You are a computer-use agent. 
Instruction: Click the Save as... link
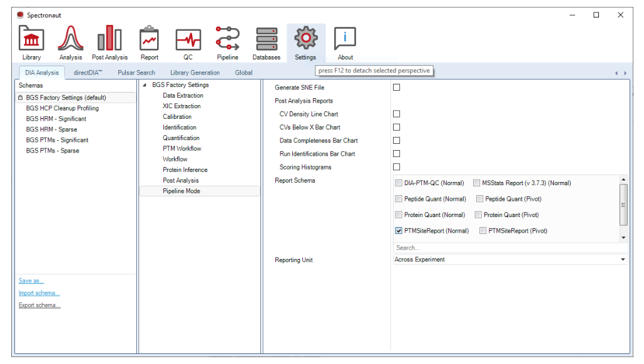[x=31, y=281]
